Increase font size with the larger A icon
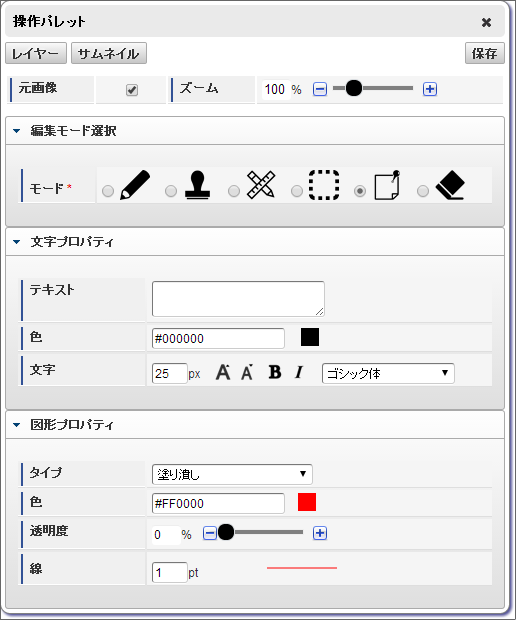 223,372
